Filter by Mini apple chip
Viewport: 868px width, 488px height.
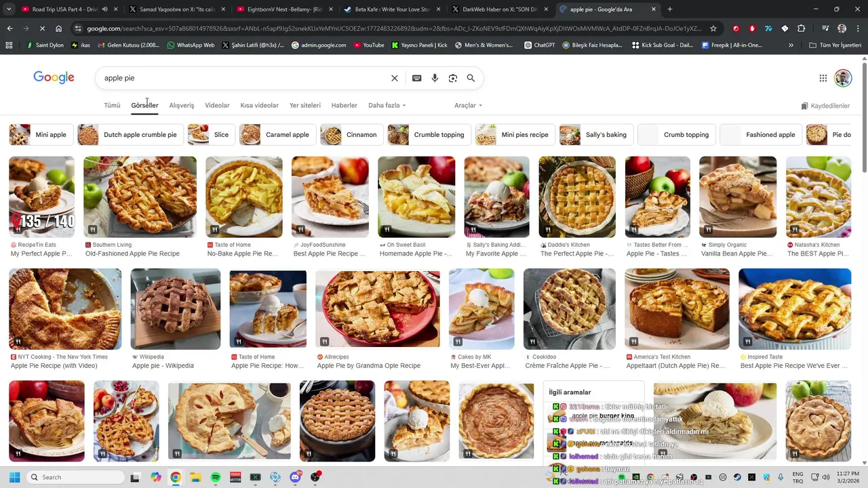pyautogui.click(x=41, y=135)
